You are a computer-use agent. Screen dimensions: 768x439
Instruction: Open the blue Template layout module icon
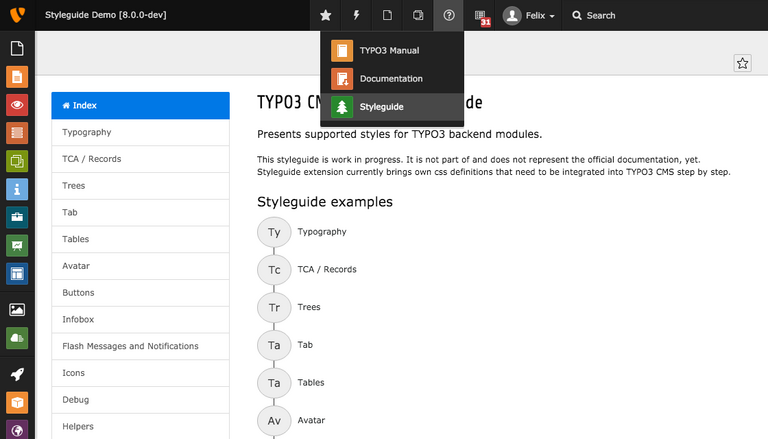click(17, 273)
